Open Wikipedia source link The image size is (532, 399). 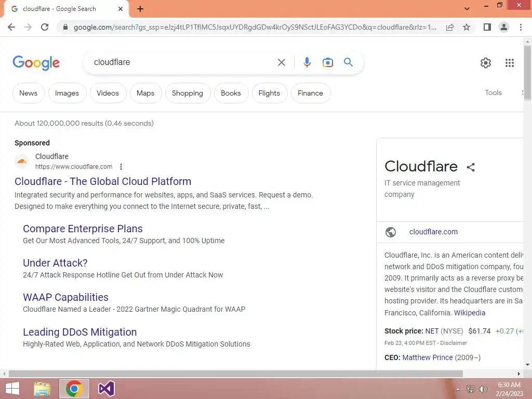pos(470,313)
